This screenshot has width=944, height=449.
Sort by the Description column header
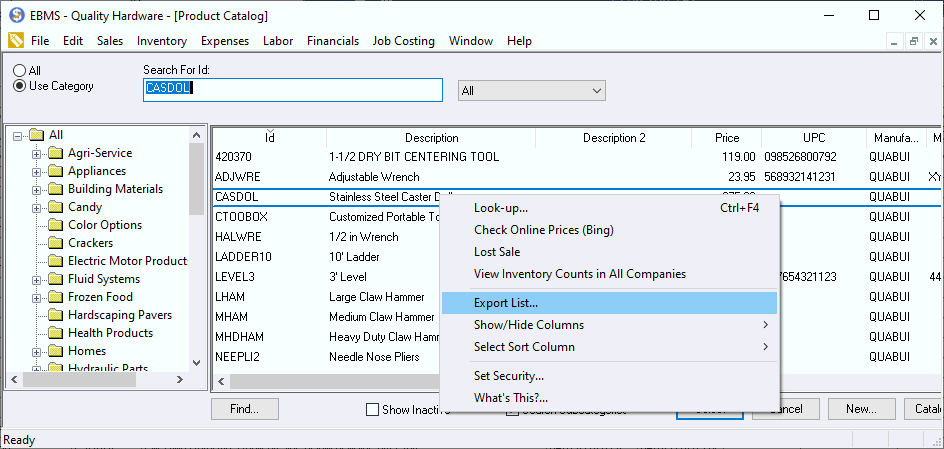click(x=431, y=138)
